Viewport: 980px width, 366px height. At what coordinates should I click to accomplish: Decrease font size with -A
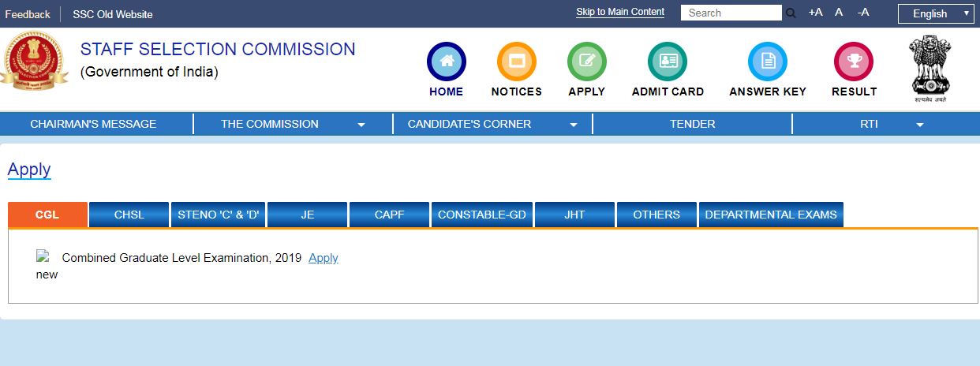point(863,12)
